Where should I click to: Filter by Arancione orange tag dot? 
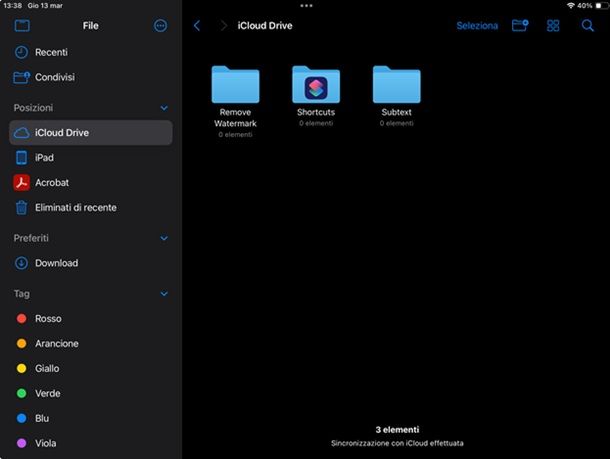21,343
